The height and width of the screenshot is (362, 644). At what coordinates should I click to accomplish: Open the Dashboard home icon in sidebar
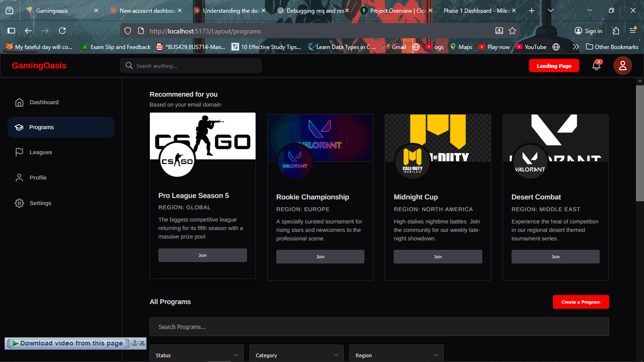pyautogui.click(x=19, y=102)
